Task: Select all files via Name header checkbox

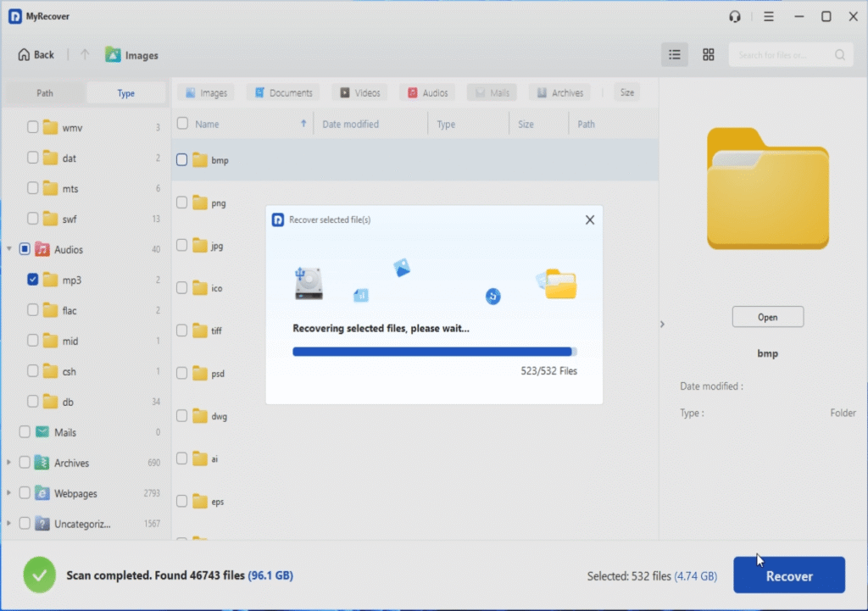Action: click(x=182, y=124)
